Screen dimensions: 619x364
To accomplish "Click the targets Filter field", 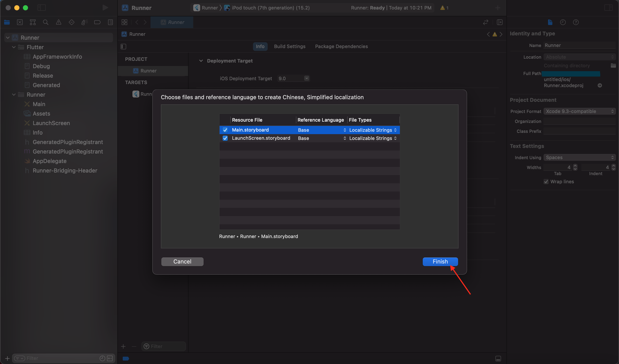I will 163,346.
